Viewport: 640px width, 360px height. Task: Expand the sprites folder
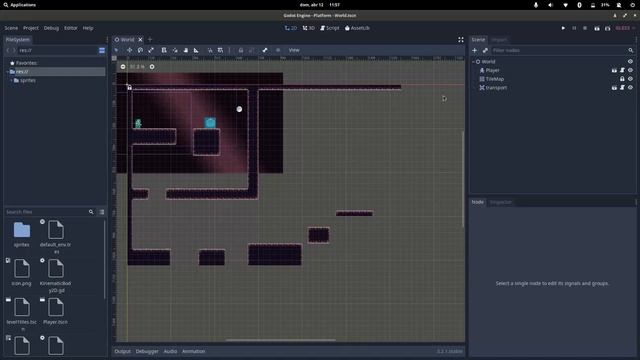click(11, 80)
